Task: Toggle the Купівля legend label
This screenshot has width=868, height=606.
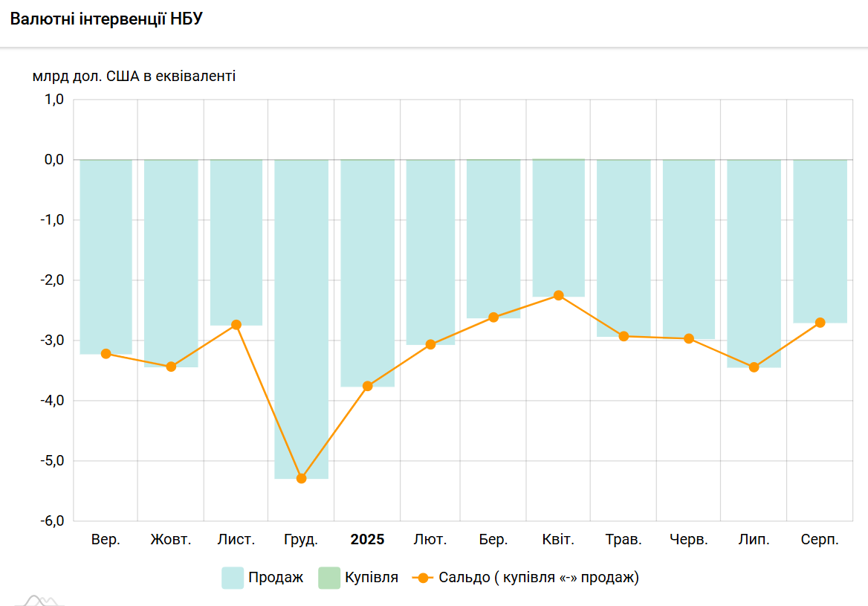Action: [x=371, y=578]
